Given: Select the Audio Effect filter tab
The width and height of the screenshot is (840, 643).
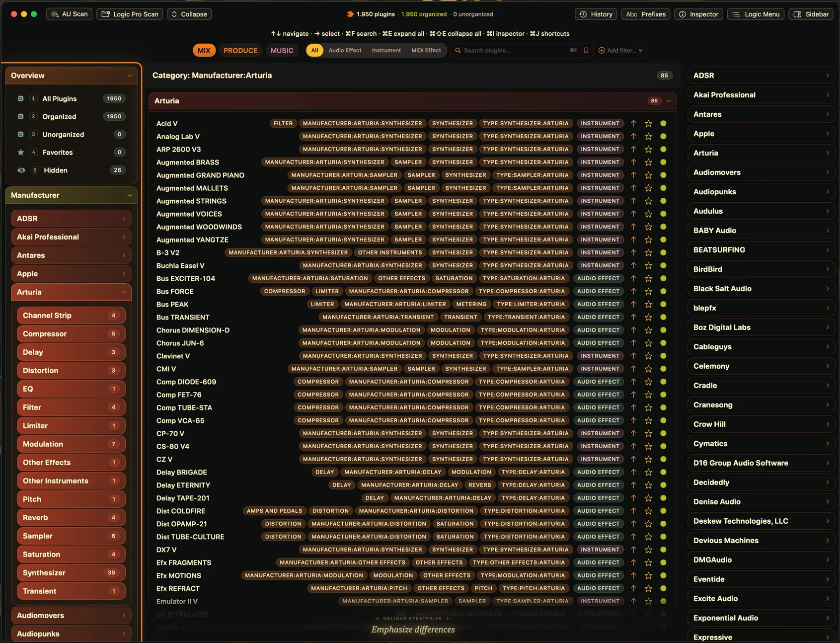Looking at the screenshot, I should pos(345,51).
